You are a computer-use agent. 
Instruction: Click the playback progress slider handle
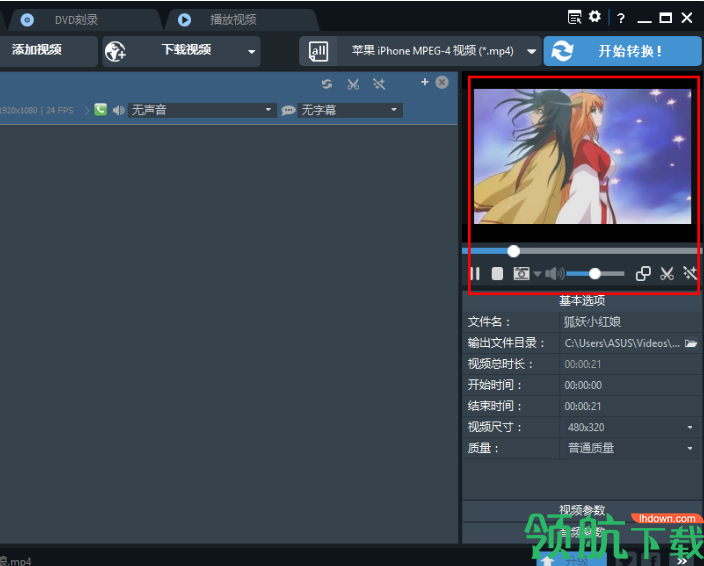pos(514,251)
